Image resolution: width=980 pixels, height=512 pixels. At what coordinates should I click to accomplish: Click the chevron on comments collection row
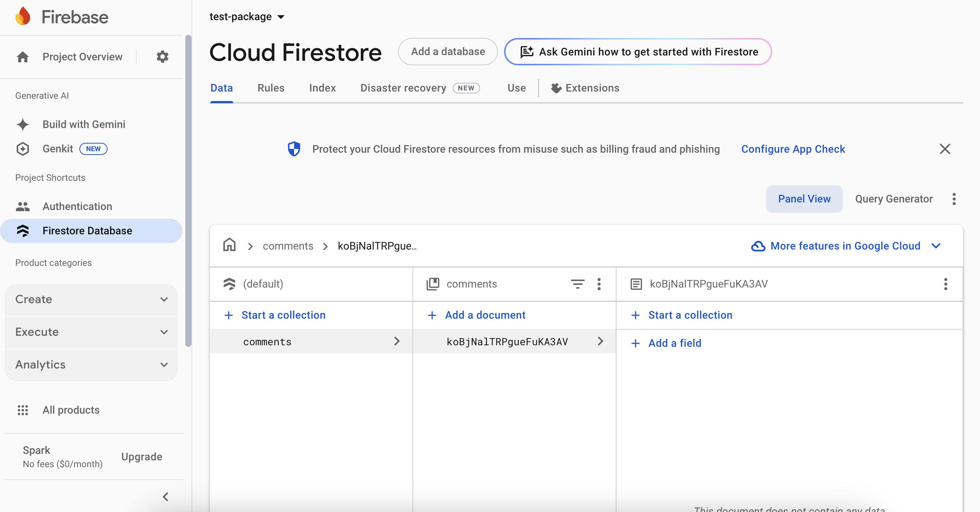coord(397,341)
